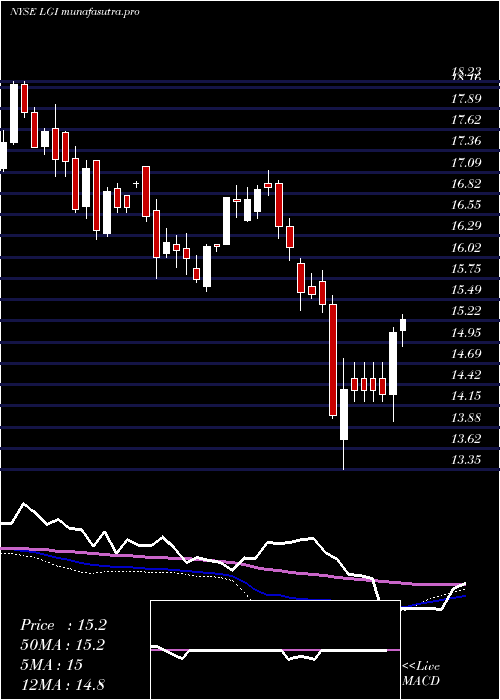Click the '12MA : 14.8' readout
The width and height of the screenshot is (500, 700).
click(62, 685)
